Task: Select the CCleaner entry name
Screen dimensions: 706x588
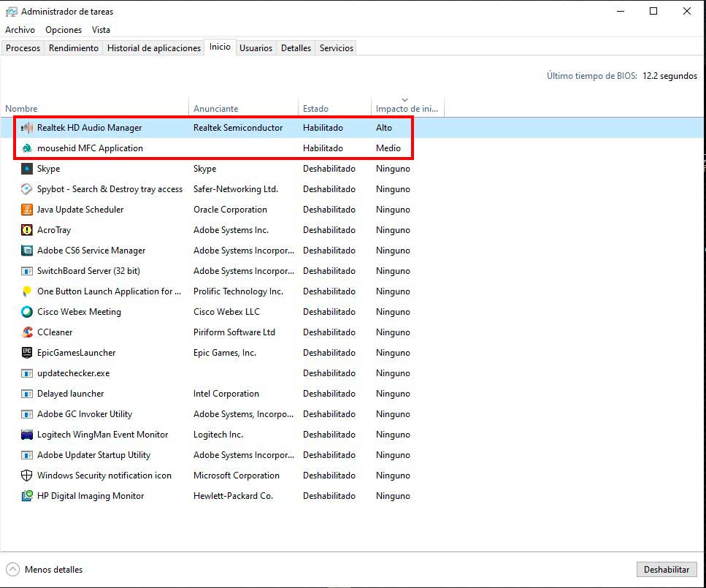Action: [x=55, y=332]
